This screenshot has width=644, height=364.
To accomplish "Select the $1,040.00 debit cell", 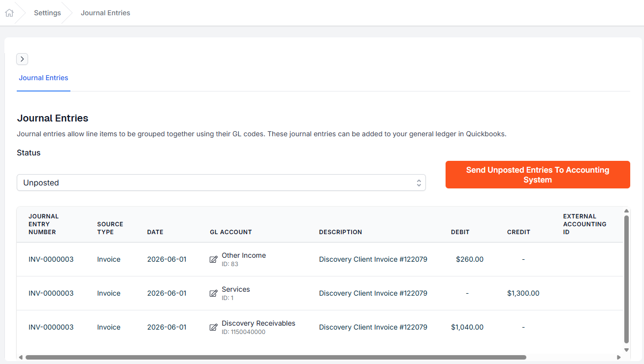I will click(467, 327).
